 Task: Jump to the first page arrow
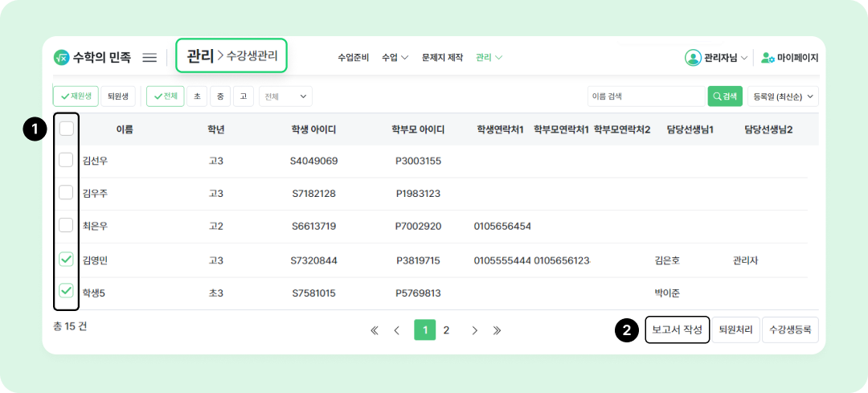click(x=374, y=330)
